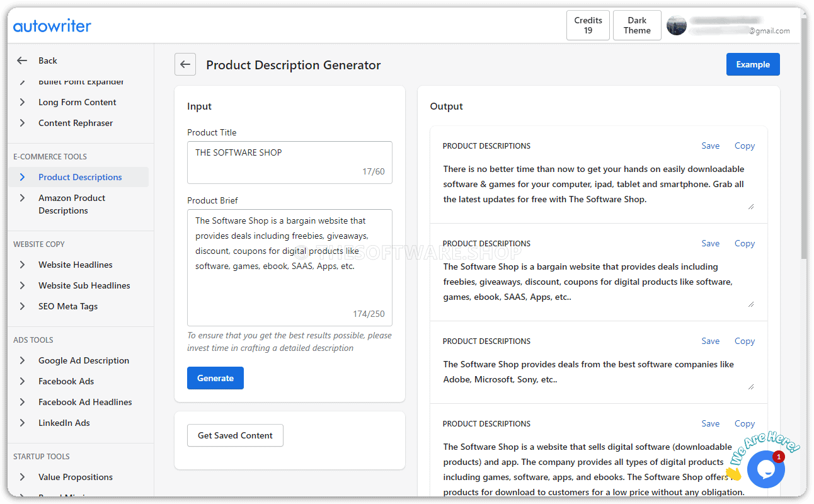Viewport: 814px width, 504px height.
Task: Expand the Google Ad Description chevron
Action: (x=22, y=360)
